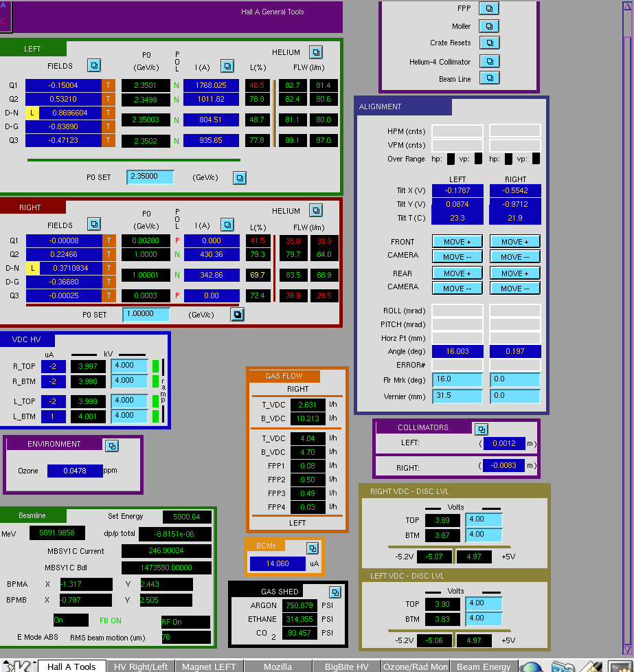Click RIGHT rear camera MOVE -- button
Image resolution: width=634 pixels, height=672 pixels.
515,289
